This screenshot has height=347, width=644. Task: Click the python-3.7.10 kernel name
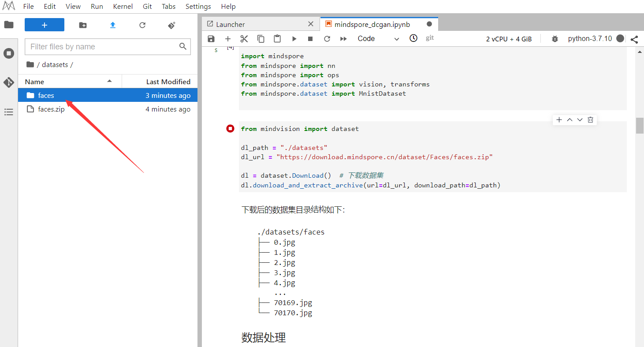click(x=590, y=39)
